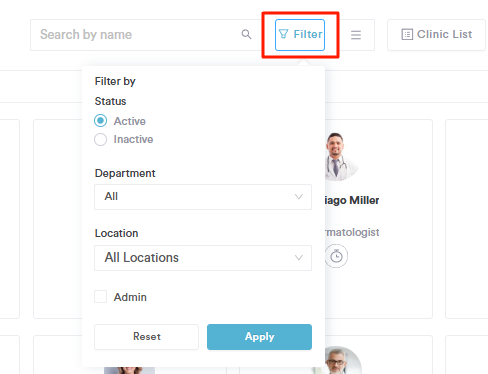Screen dimensions: 488x374
Task: Click the dermatologist specialty label
Action: click(352, 232)
